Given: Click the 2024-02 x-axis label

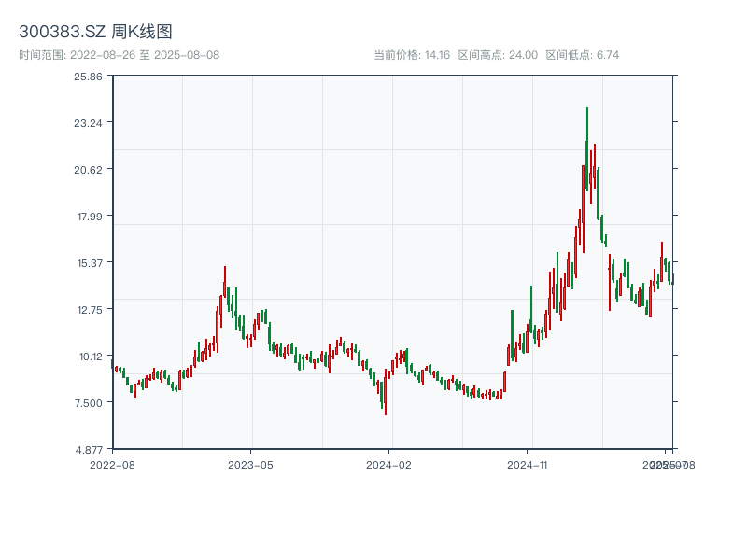Looking at the screenshot, I should coord(388,465).
